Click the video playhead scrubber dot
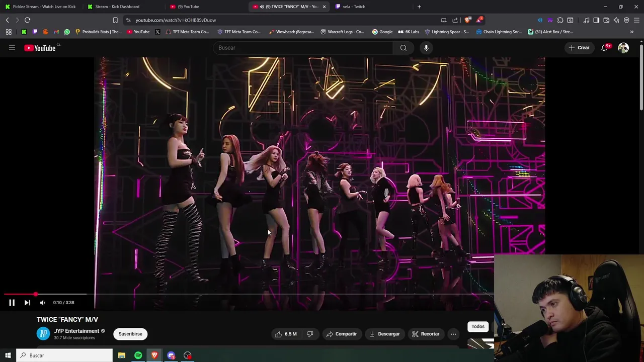The height and width of the screenshot is (362, 644). [x=36, y=294]
